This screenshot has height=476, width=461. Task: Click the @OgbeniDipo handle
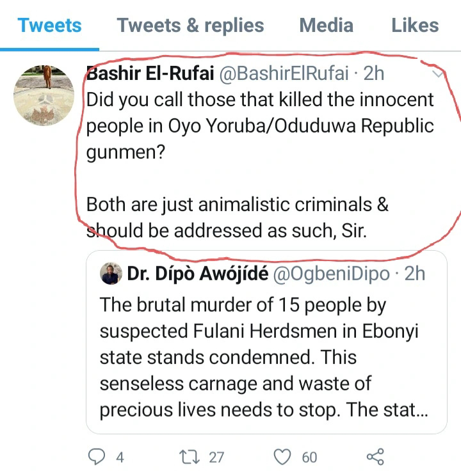[x=331, y=274]
